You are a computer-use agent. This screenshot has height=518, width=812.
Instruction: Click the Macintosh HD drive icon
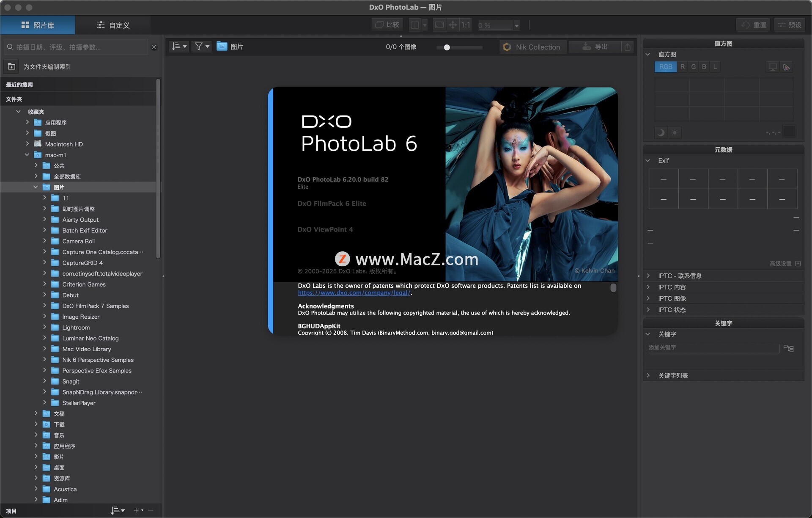[38, 144]
